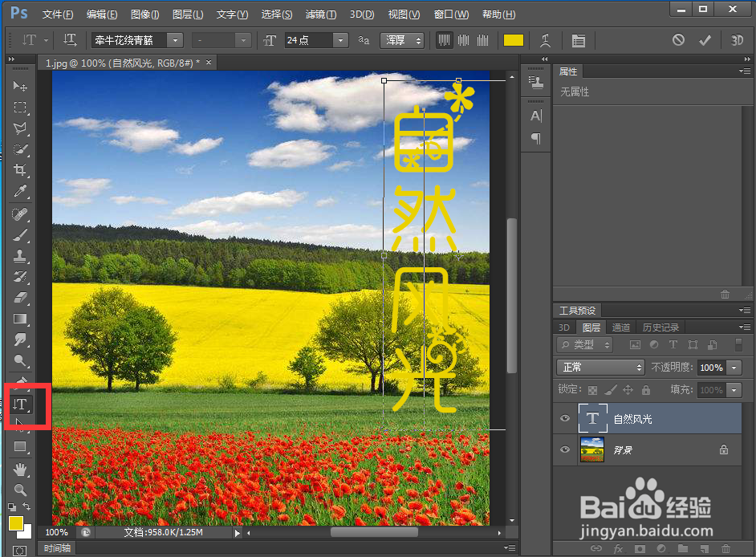Create a new layer group
Screen dimensions: 756x557
[683, 548]
